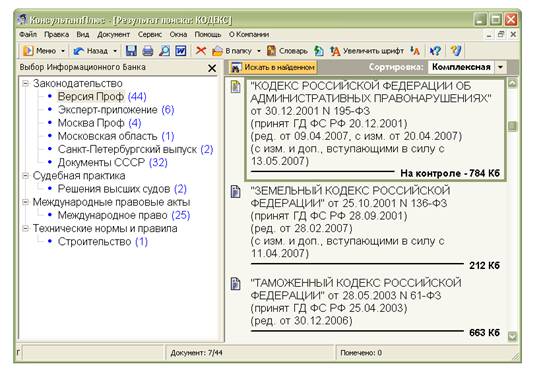This screenshot has width=543, height=383.
Task: Click the Искать в найденном button
Action: click(x=273, y=67)
